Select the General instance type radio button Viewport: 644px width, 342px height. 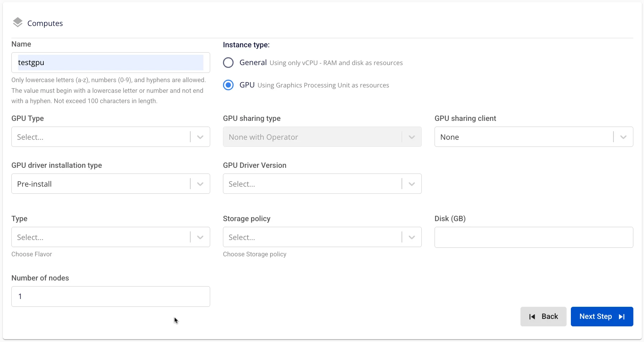pyautogui.click(x=228, y=63)
